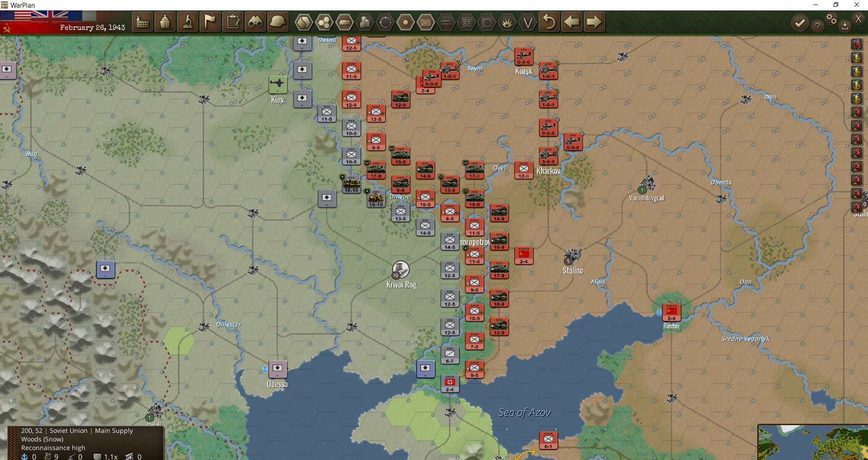The height and width of the screenshot is (460, 868).
Task: Open the reports clipboard
Action: coord(233,22)
